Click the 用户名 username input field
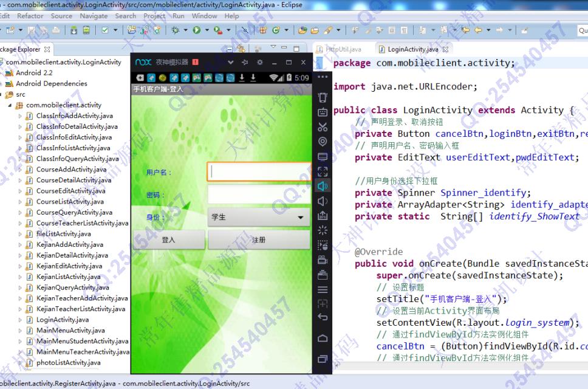 [x=259, y=172]
